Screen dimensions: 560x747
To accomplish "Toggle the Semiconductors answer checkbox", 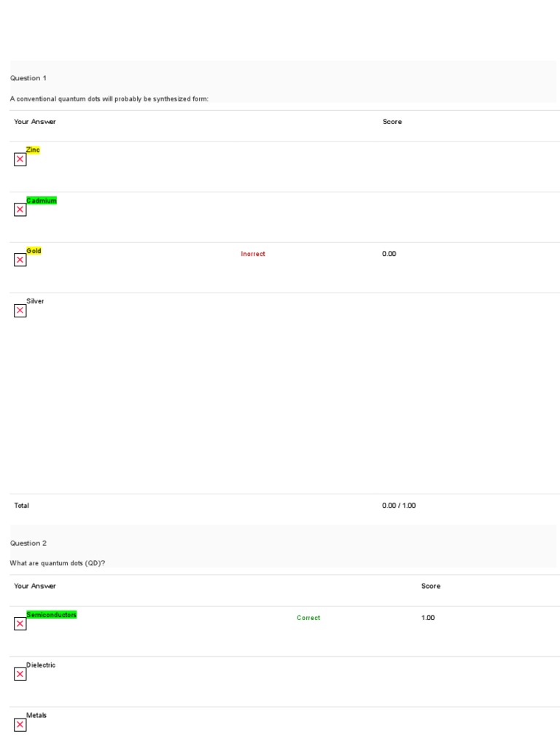I will (x=20, y=624).
